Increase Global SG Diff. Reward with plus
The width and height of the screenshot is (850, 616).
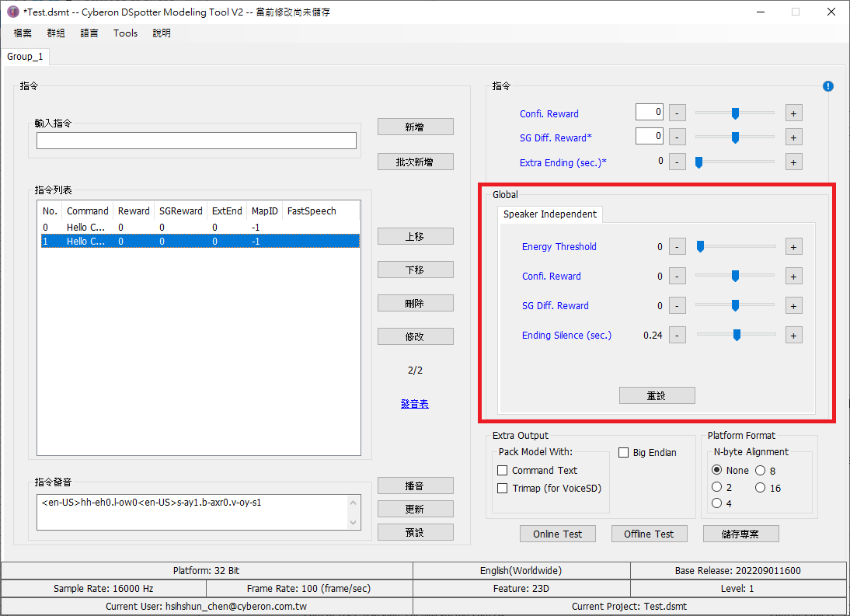pos(793,306)
